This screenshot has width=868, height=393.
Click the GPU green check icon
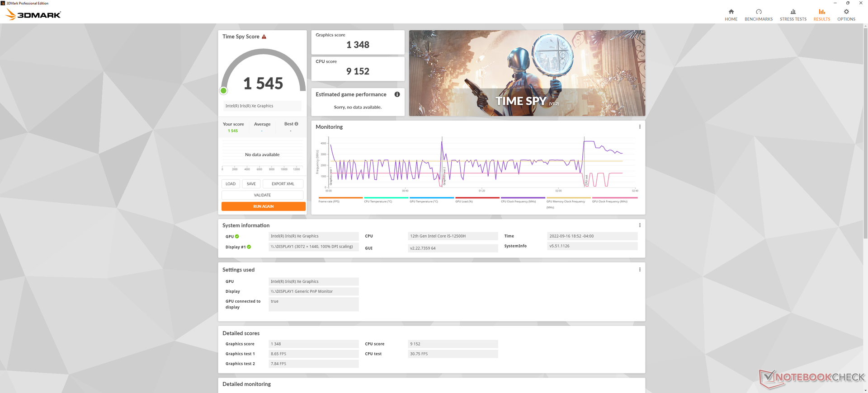[237, 236]
